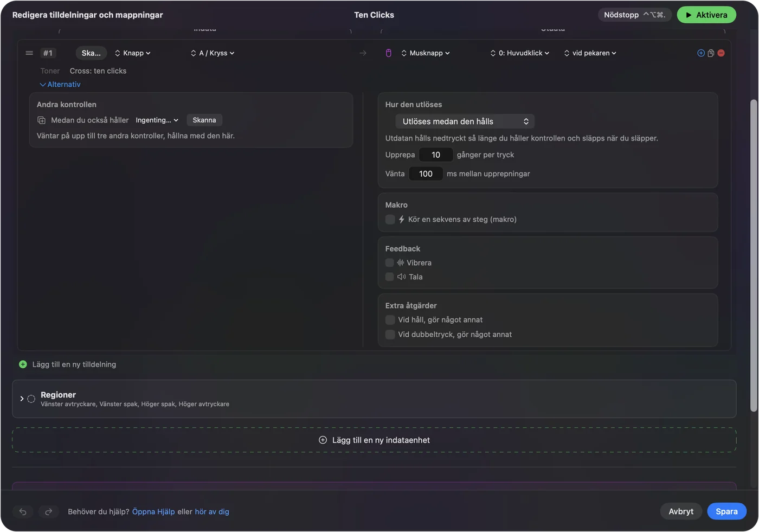Expand the Regioner section
This screenshot has height=532, width=759.
coord(22,399)
